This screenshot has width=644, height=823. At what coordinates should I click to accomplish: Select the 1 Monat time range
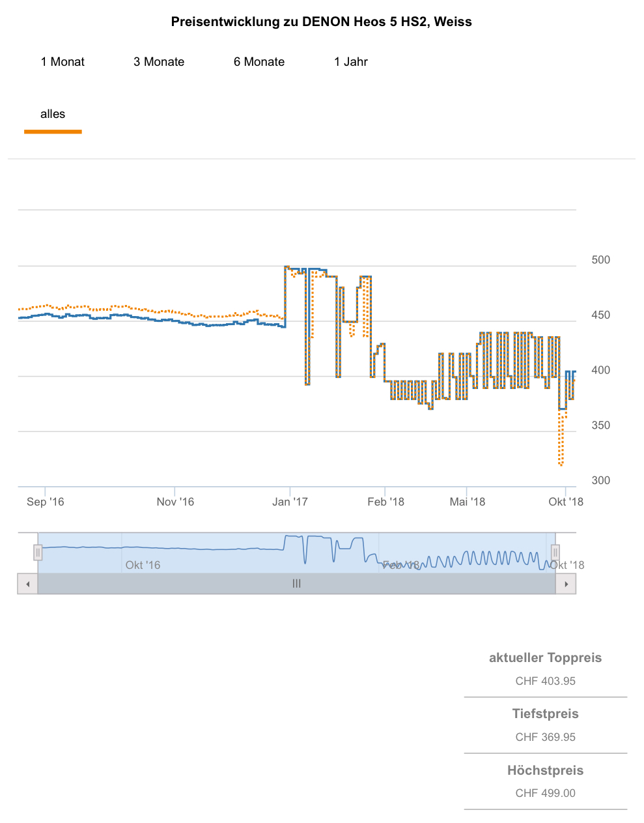(63, 62)
